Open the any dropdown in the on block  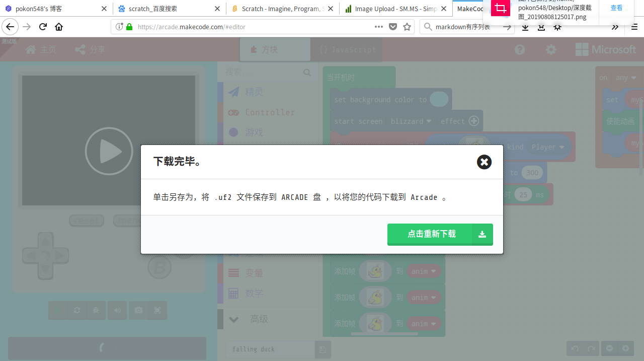pyautogui.click(x=626, y=78)
